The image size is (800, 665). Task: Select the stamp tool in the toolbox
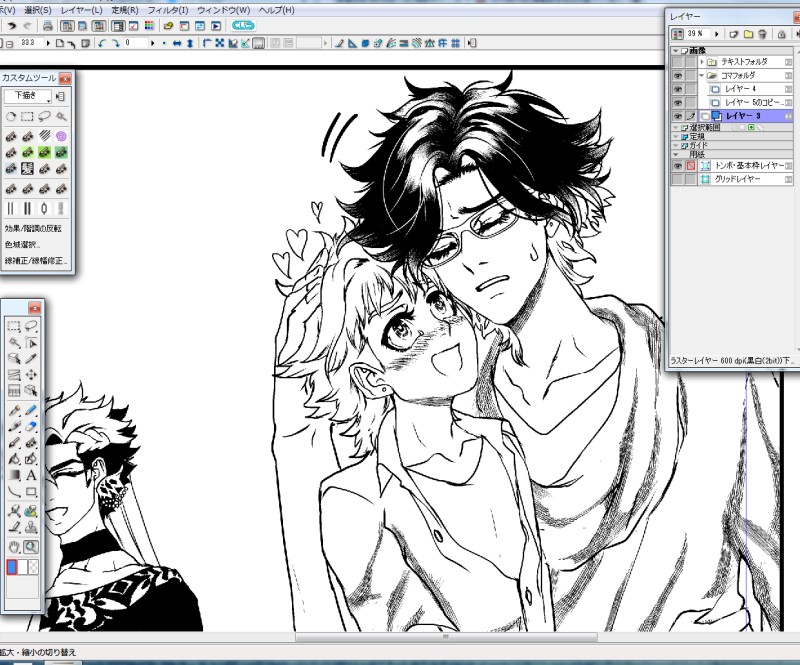[31, 527]
